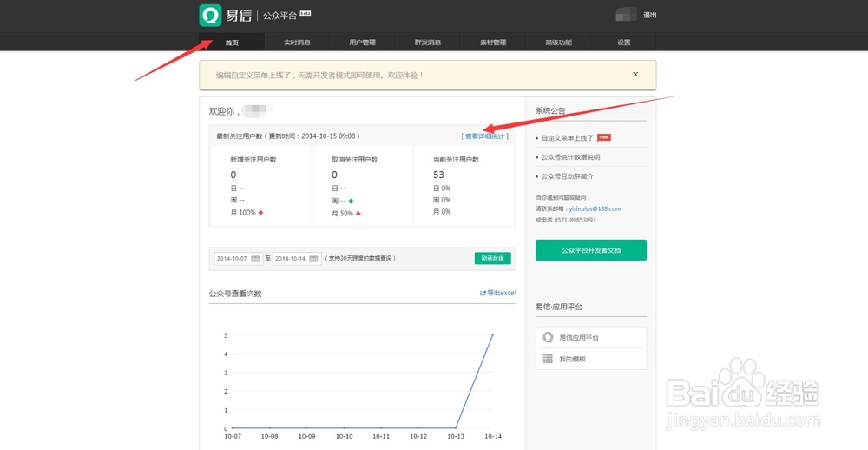Screen dimensions: 868x450
Task: Click the 公众号查看次数 heading
Action: point(235,294)
